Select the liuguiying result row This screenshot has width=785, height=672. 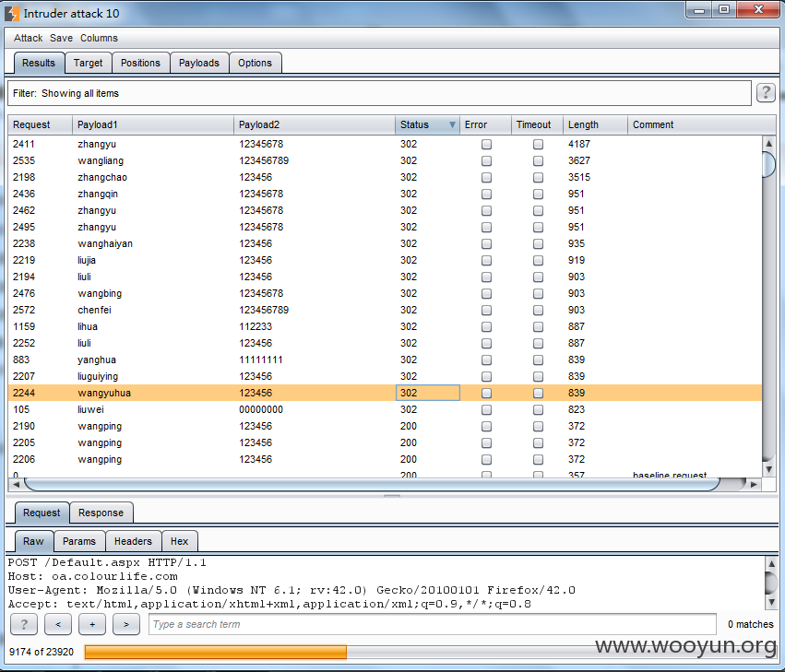pos(385,376)
